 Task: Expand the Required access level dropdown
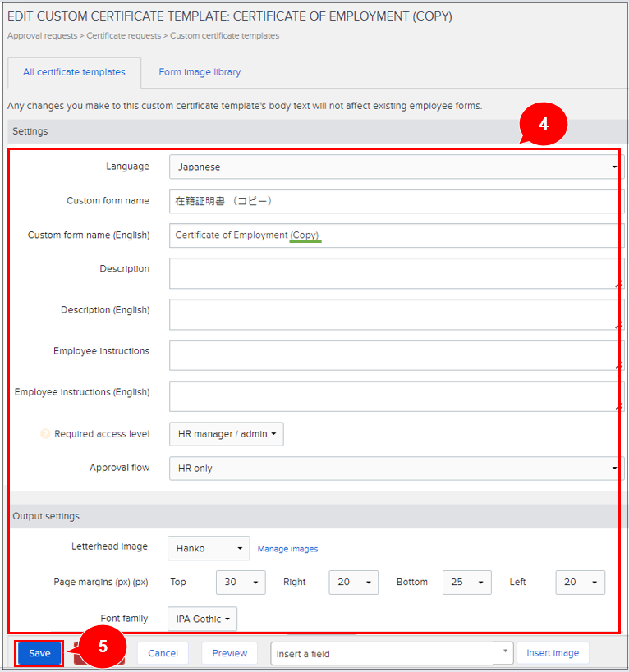coord(226,434)
